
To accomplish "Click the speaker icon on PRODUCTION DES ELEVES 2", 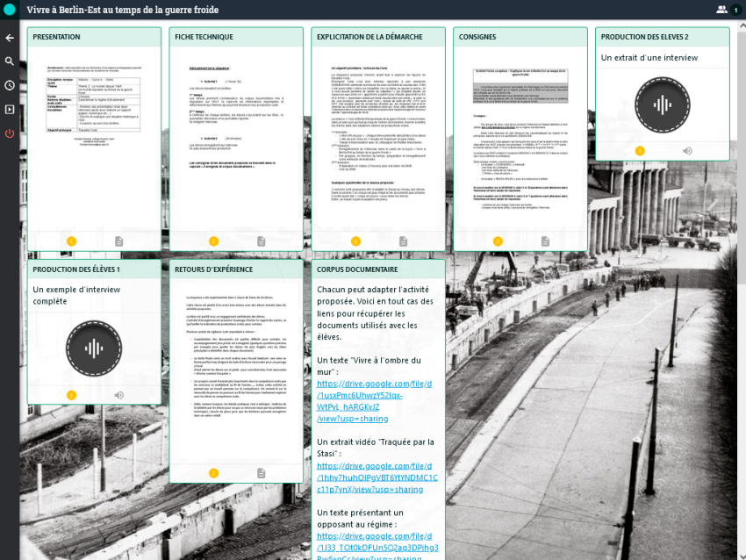I will tap(687, 151).
